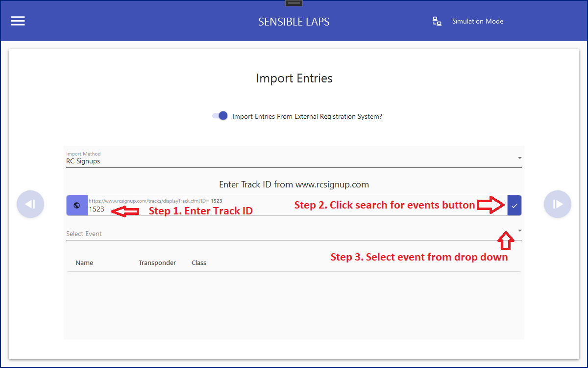Image resolution: width=588 pixels, height=368 pixels.
Task: Click the Select Event placeholder text
Action: (84, 234)
